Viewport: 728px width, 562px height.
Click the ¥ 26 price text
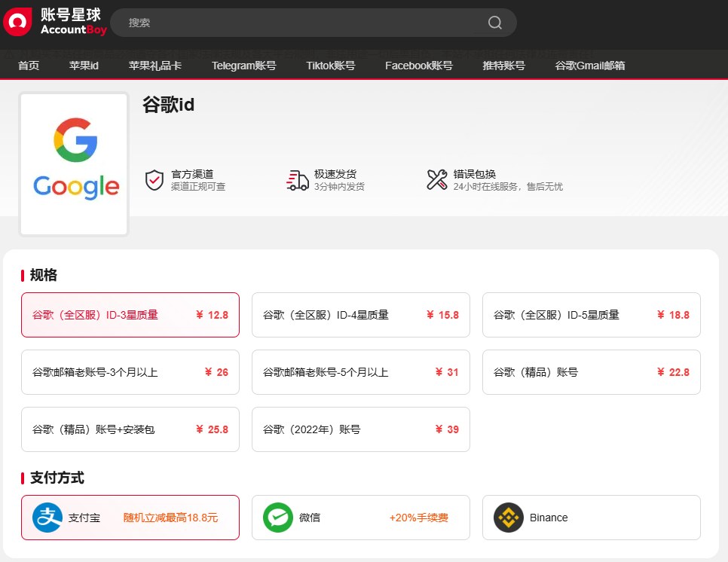(x=216, y=372)
